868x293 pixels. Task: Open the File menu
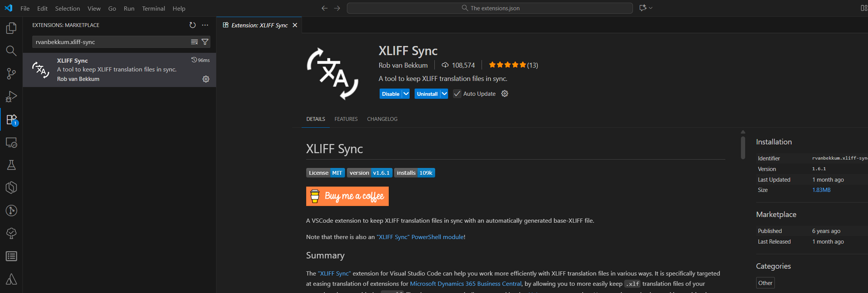[25, 8]
